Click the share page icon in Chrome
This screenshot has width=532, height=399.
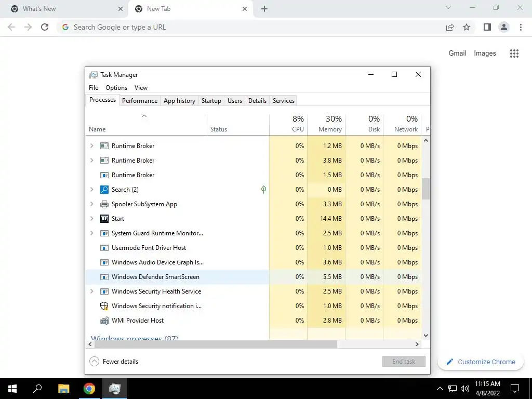(x=450, y=27)
